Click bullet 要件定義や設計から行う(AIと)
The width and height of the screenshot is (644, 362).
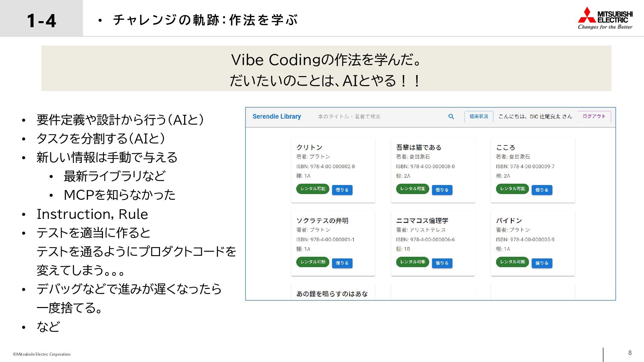(x=120, y=120)
